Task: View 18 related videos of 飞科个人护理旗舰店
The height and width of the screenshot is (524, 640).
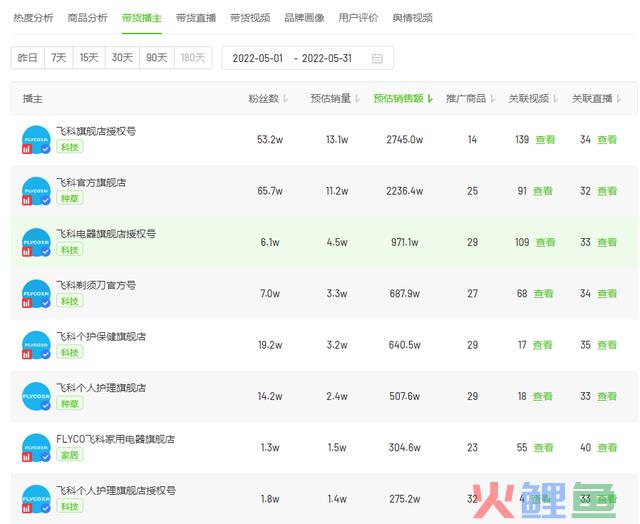Action: point(542,397)
